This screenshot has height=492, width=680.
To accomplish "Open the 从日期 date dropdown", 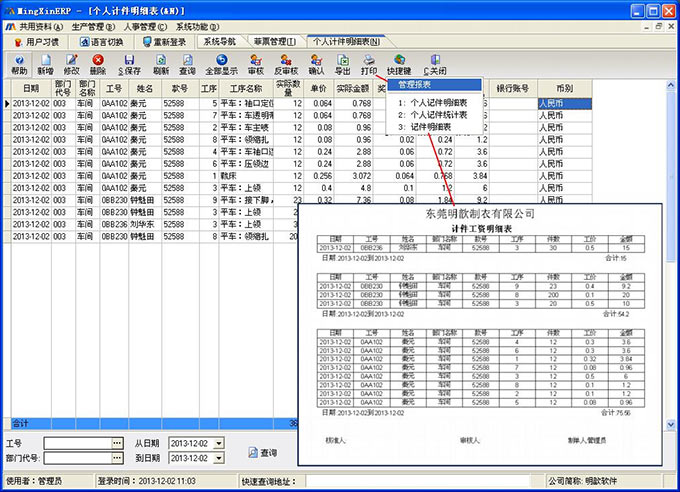I will pos(219,443).
